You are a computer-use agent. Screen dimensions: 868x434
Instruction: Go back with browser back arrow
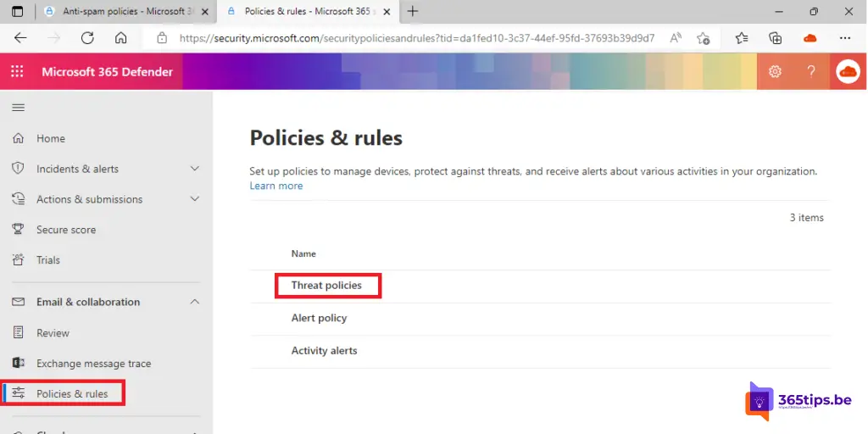[20, 37]
